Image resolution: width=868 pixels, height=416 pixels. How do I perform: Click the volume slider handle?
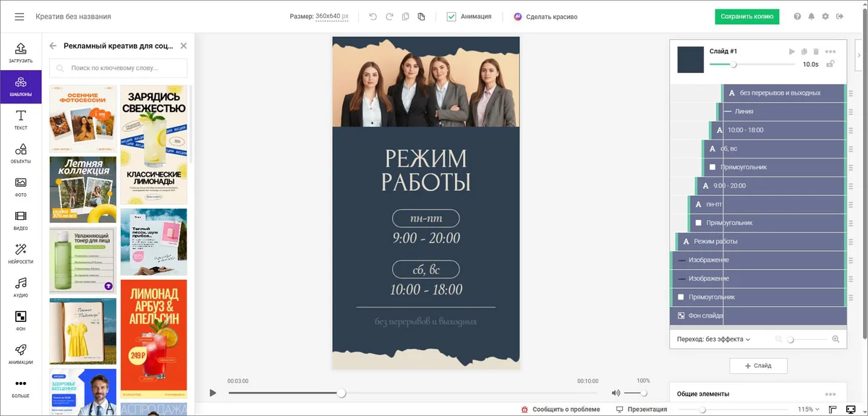pyautogui.click(x=643, y=393)
